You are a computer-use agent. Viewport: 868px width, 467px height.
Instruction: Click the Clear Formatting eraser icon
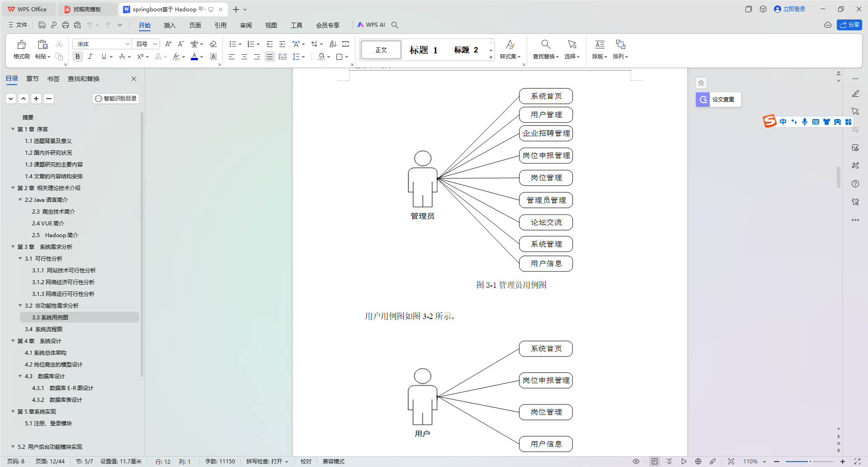pos(213,44)
